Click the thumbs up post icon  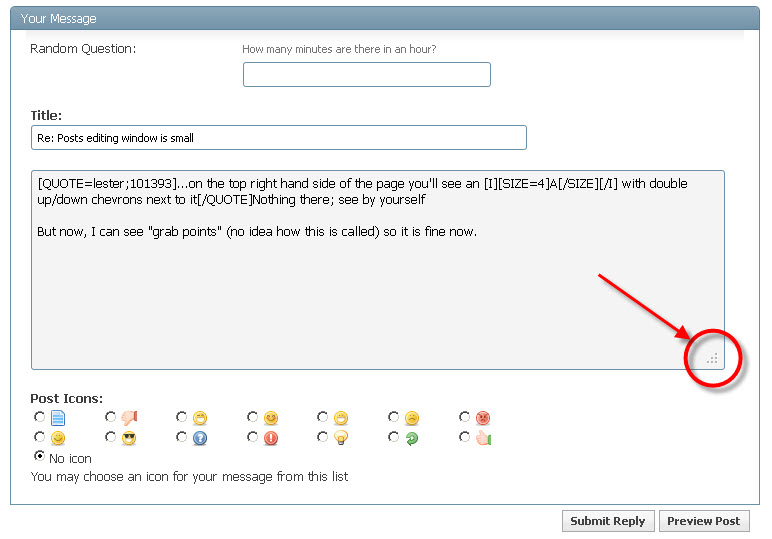[483, 438]
